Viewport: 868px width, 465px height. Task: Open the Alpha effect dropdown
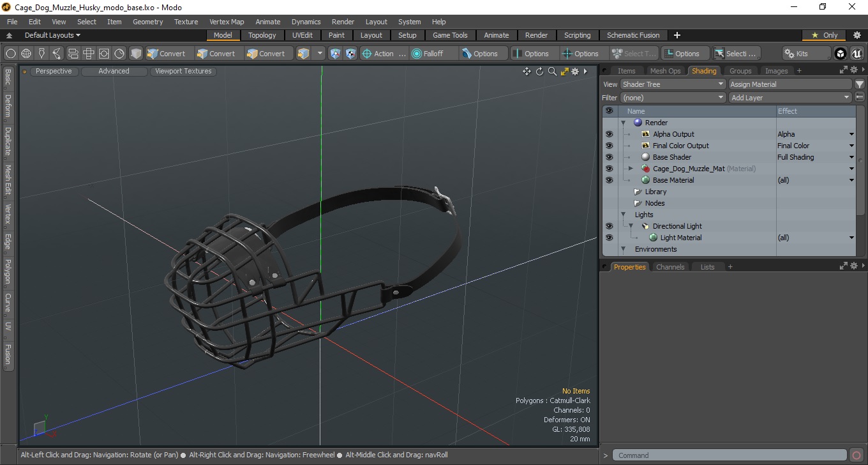click(851, 134)
